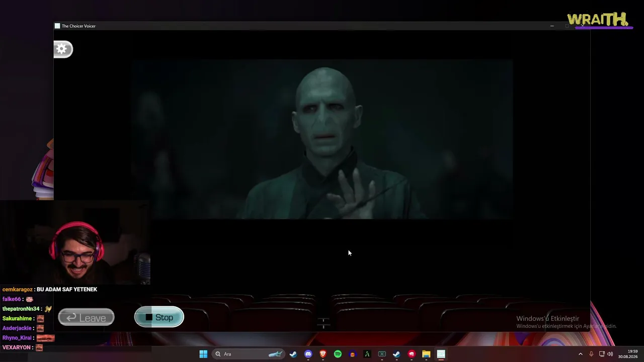This screenshot has width=644, height=362.
Task: Click the chat username VEXARYON
Action: pos(17,347)
